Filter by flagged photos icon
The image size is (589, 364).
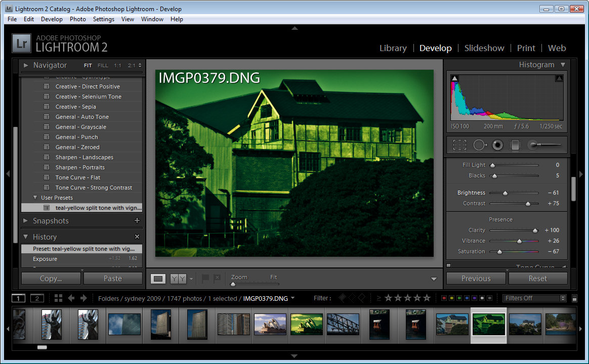coord(342,298)
